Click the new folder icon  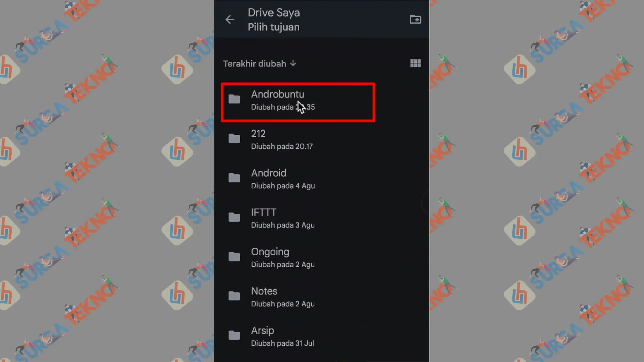coord(415,19)
